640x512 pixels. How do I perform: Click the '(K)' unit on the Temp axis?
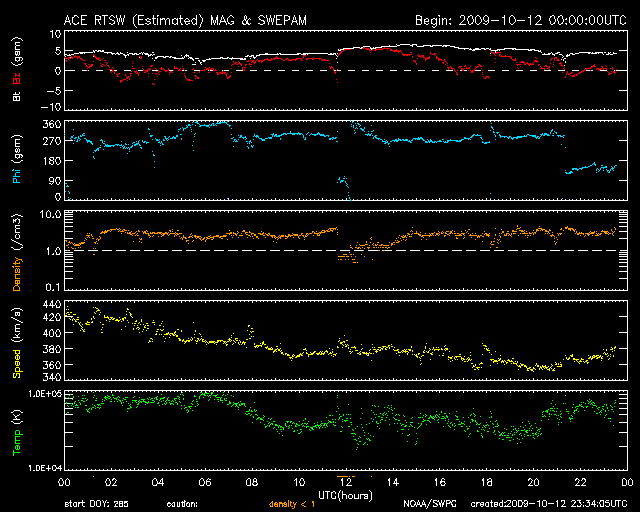17,417
